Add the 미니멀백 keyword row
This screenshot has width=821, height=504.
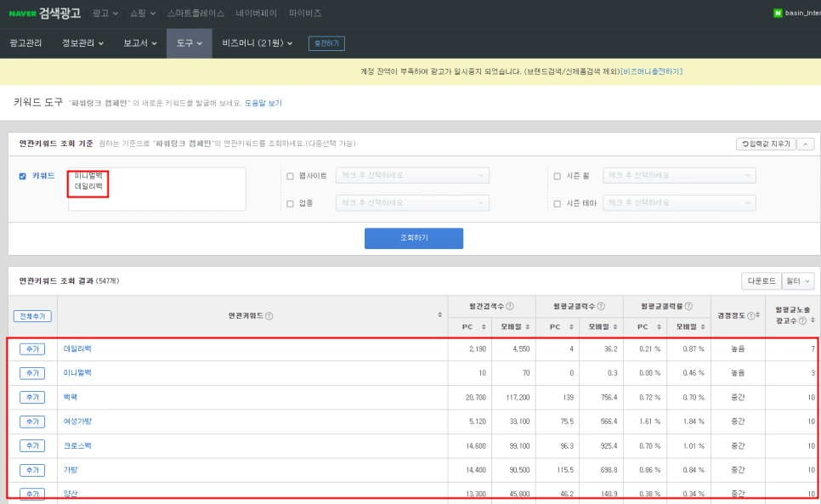click(x=32, y=373)
